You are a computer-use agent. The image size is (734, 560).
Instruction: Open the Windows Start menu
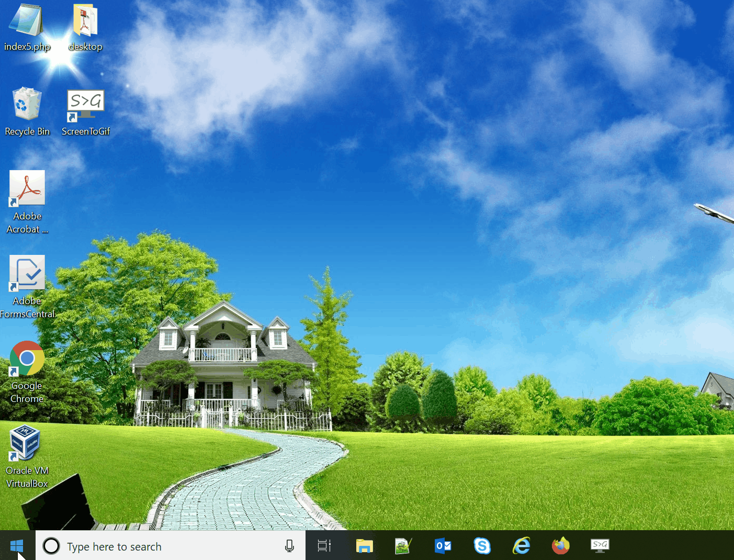point(17,546)
